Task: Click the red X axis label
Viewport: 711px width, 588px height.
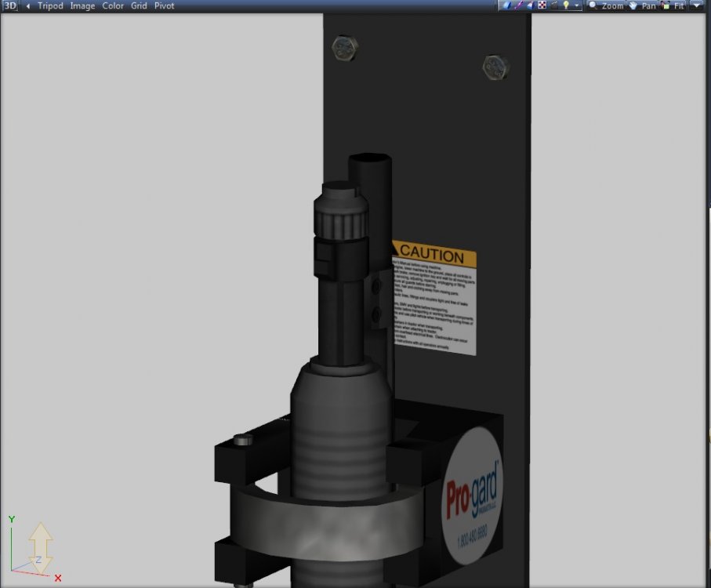Action: (57, 578)
